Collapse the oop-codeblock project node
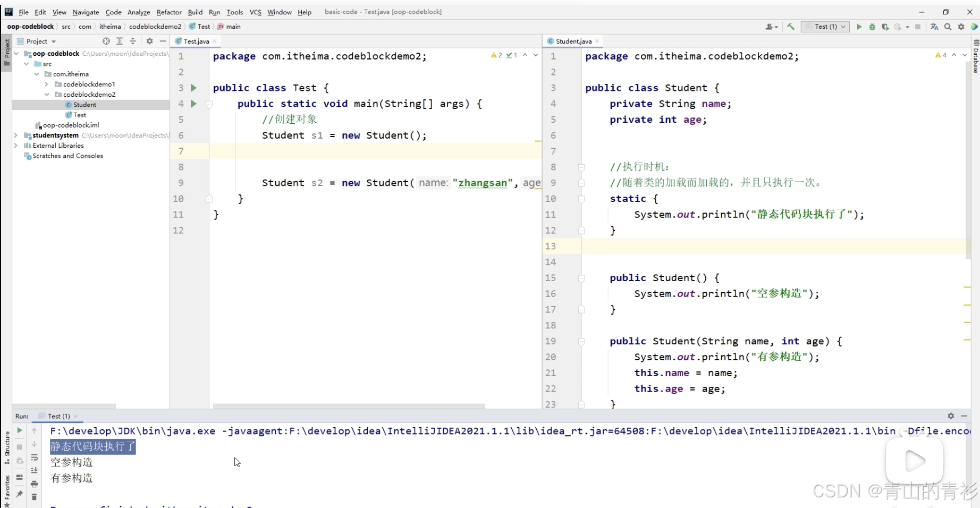Image resolution: width=980 pixels, height=508 pixels. tap(16, 54)
